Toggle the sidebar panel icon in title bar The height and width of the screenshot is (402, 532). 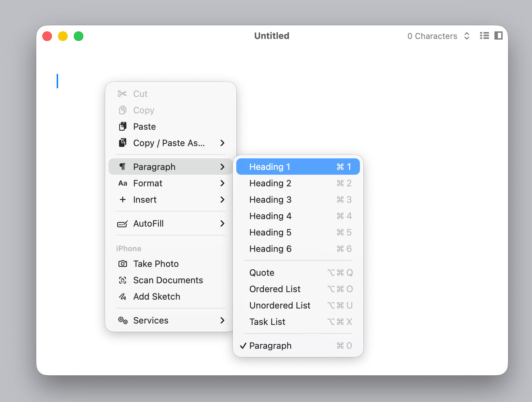click(499, 35)
